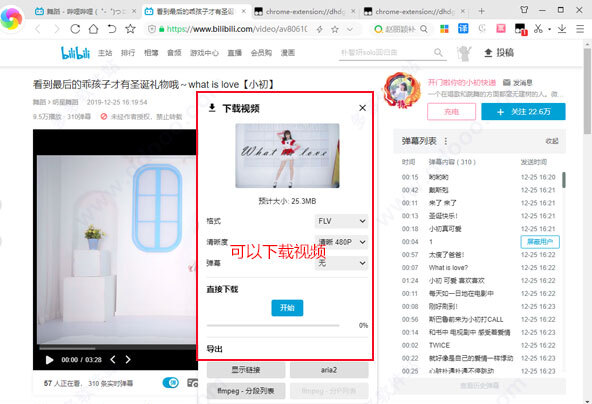
Task: Toggle the blue danmaku switch below player
Action: [171, 383]
